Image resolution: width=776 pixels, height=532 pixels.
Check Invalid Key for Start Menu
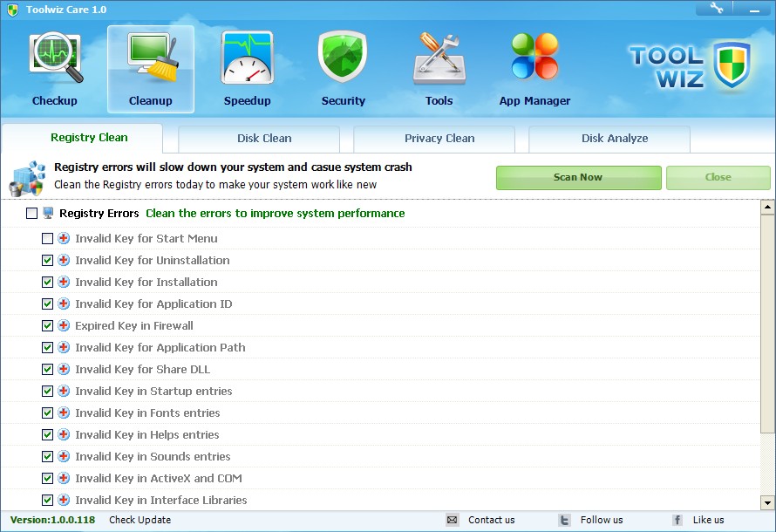[47, 239]
